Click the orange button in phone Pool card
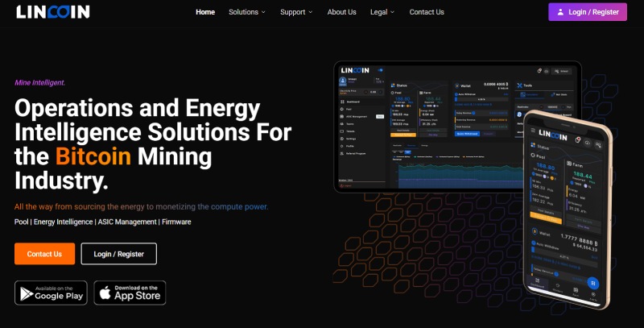644x328 pixels. click(x=546, y=218)
